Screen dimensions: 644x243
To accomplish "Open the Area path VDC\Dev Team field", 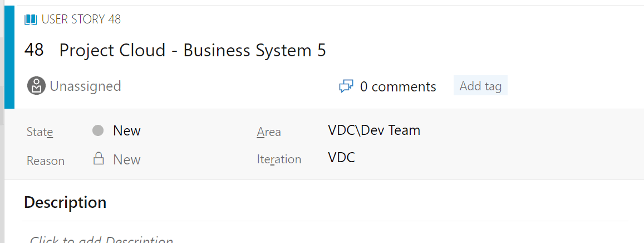I will click(x=374, y=130).
